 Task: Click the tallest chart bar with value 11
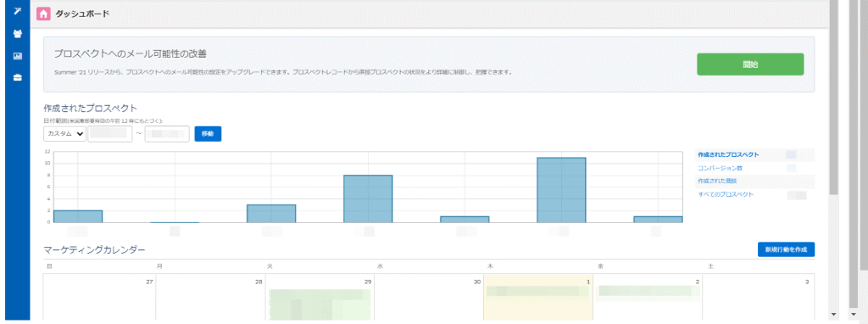pos(561,190)
